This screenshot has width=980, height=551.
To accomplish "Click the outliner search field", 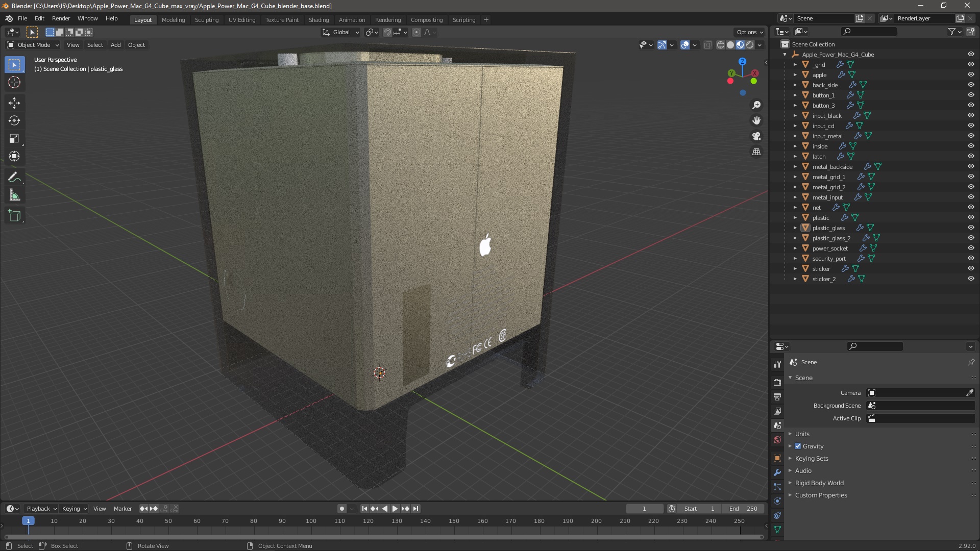I will click(x=869, y=32).
